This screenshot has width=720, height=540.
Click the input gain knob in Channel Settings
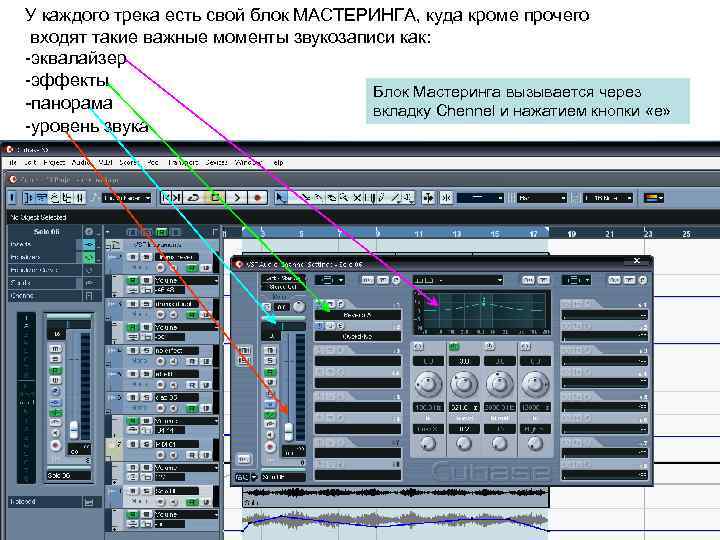(x=298, y=306)
